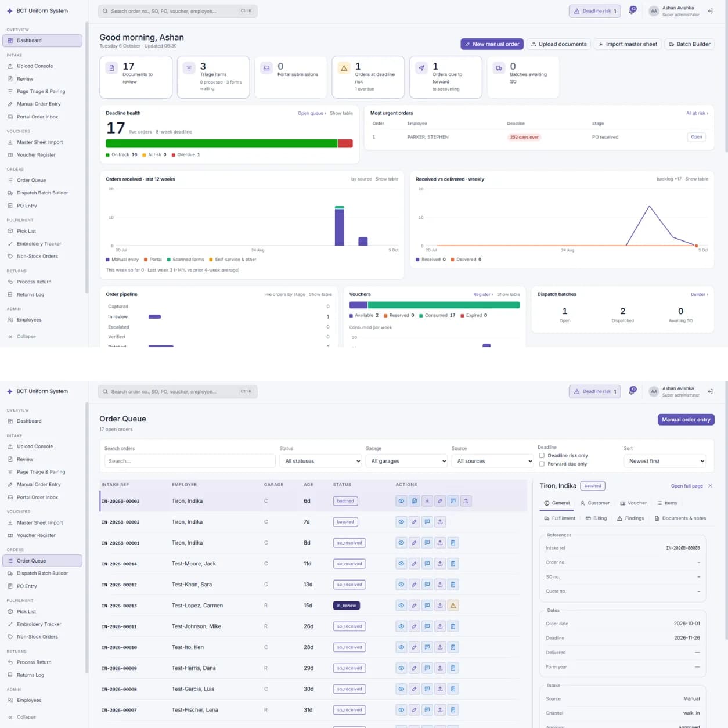The image size is (728, 728).
Task: Open the All sources dropdown
Action: [492, 461]
